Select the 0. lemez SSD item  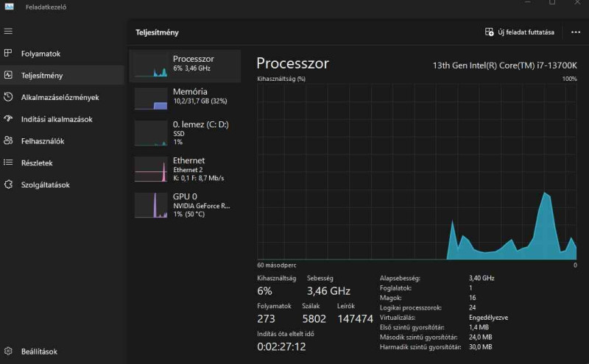(185, 132)
